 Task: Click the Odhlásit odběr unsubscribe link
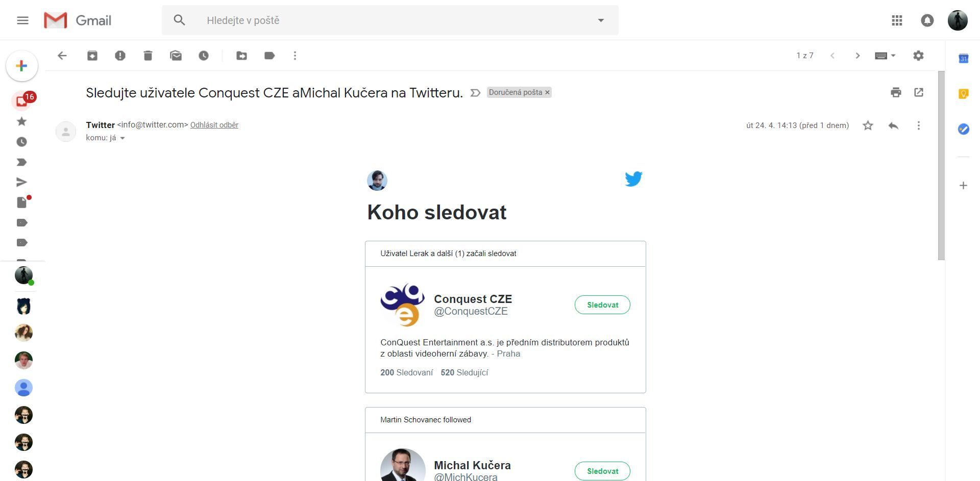pyautogui.click(x=214, y=125)
